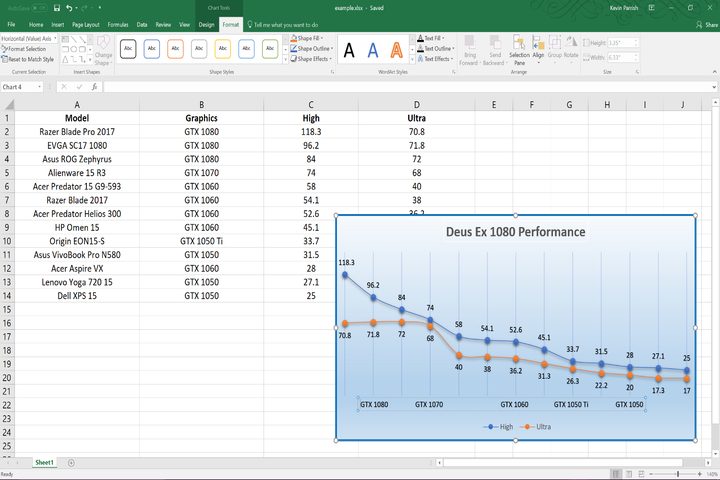Image resolution: width=720 pixels, height=480 pixels.
Task: Open the WordArt Styles dialog launcher
Action: coord(454,72)
